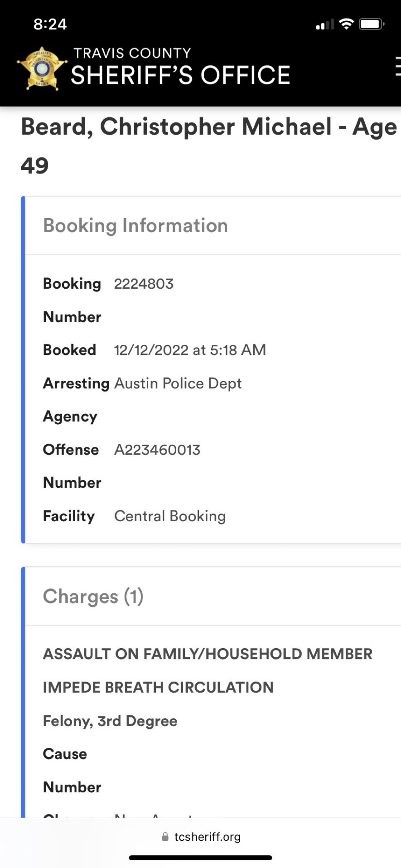Tap the lock icon beside tcsheriff.org

(x=165, y=837)
